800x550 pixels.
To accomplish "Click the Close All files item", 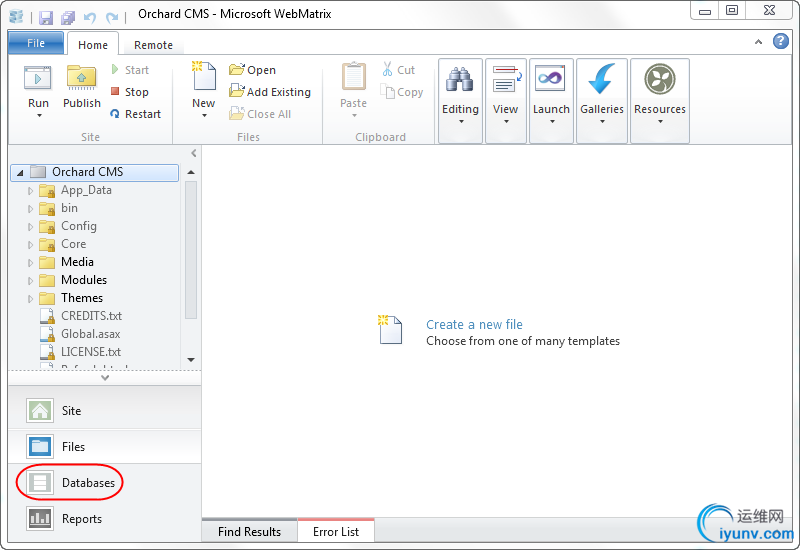I will tap(260, 114).
